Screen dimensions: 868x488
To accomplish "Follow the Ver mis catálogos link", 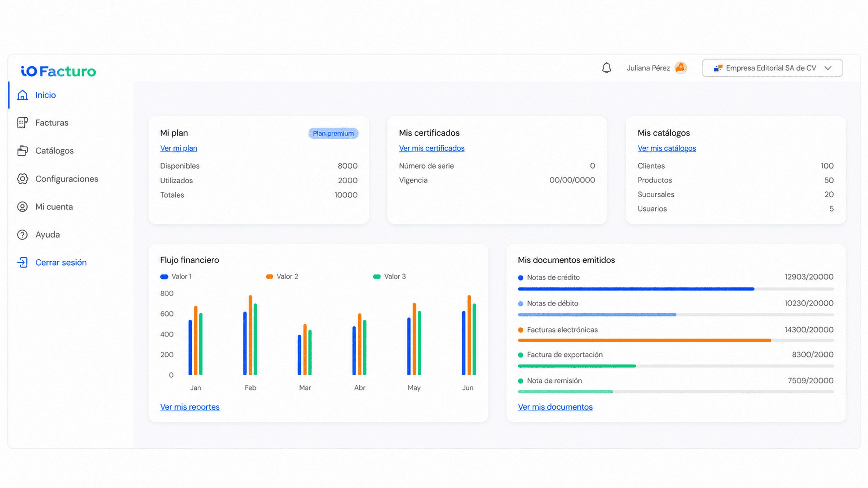I will tap(667, 148).
